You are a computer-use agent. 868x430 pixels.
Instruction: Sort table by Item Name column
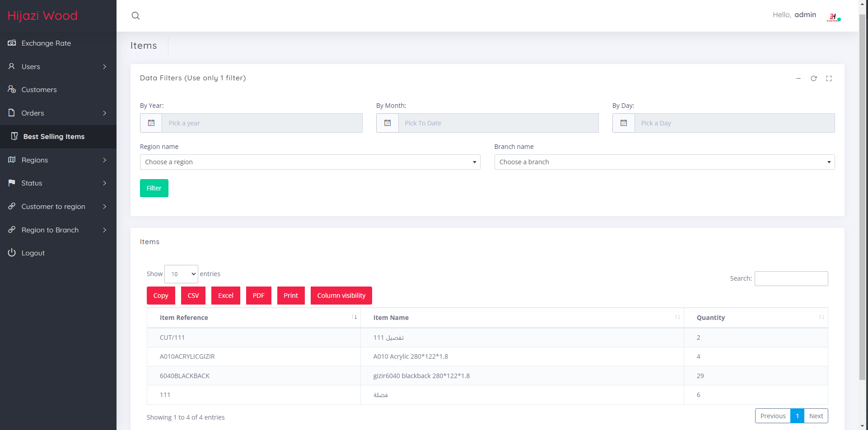pyautogui.click(x=522, y=318)
